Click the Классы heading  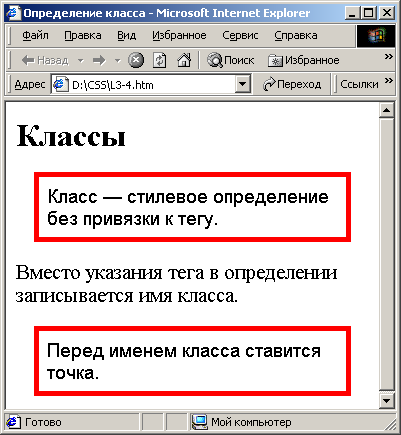pos(71,136)
